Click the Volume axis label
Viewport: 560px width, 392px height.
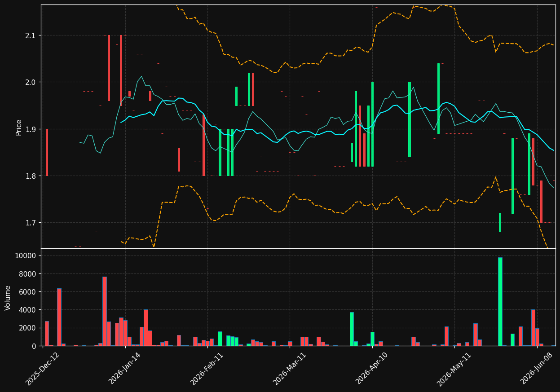click(8, 298)
